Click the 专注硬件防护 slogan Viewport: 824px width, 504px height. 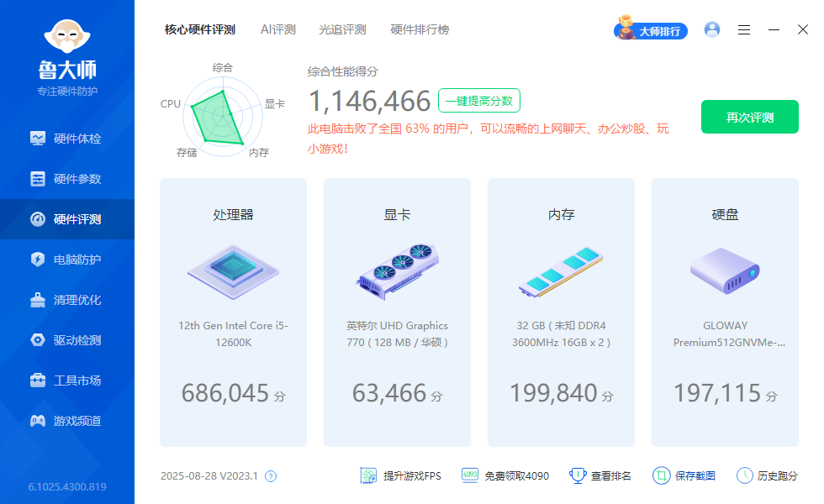click(x=67, y=92)
